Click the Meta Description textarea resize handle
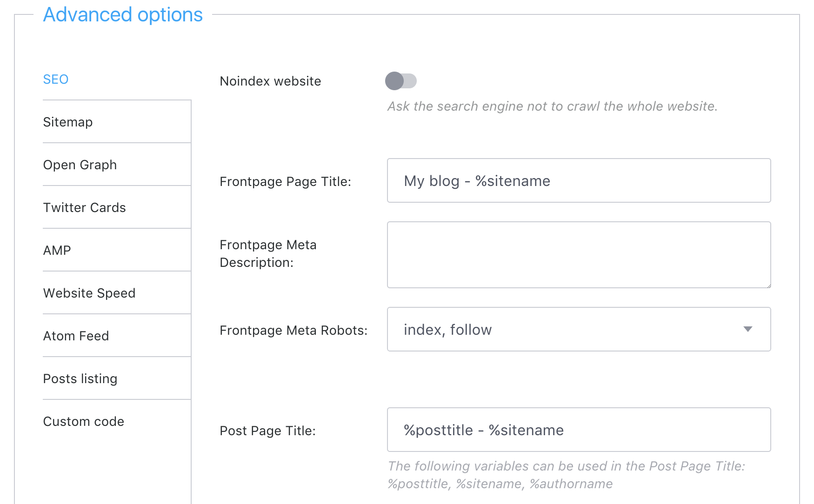 coord(768,285)
